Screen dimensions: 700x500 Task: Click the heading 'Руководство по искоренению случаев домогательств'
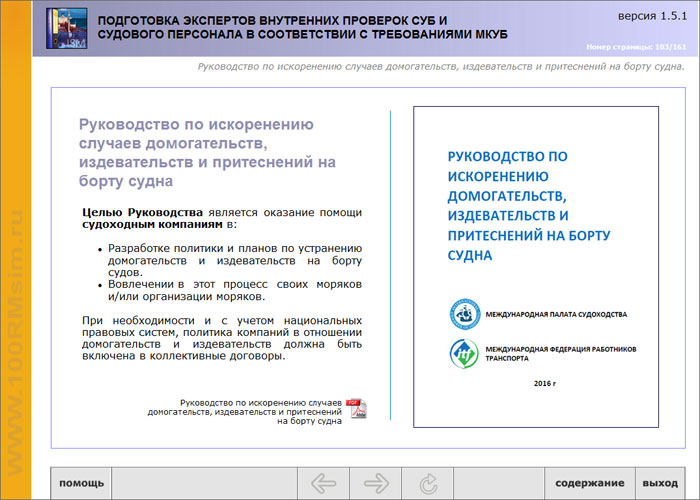[x=207, y=153]
